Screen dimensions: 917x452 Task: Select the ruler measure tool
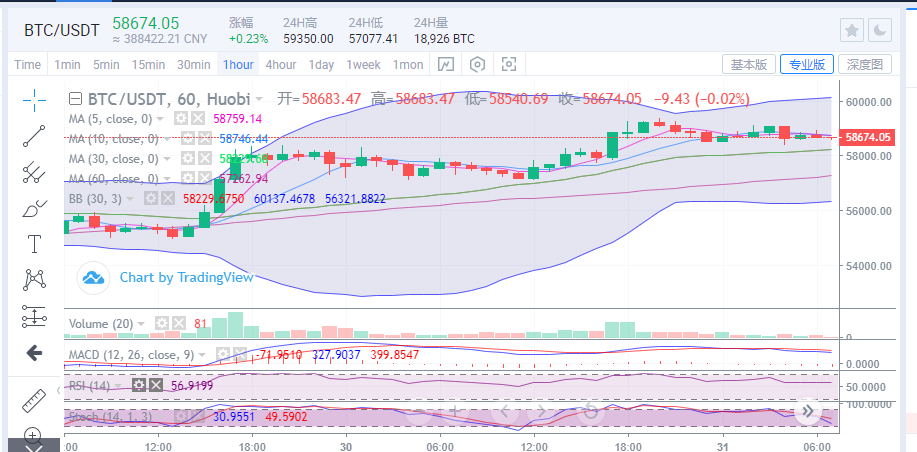click(35, 401)
